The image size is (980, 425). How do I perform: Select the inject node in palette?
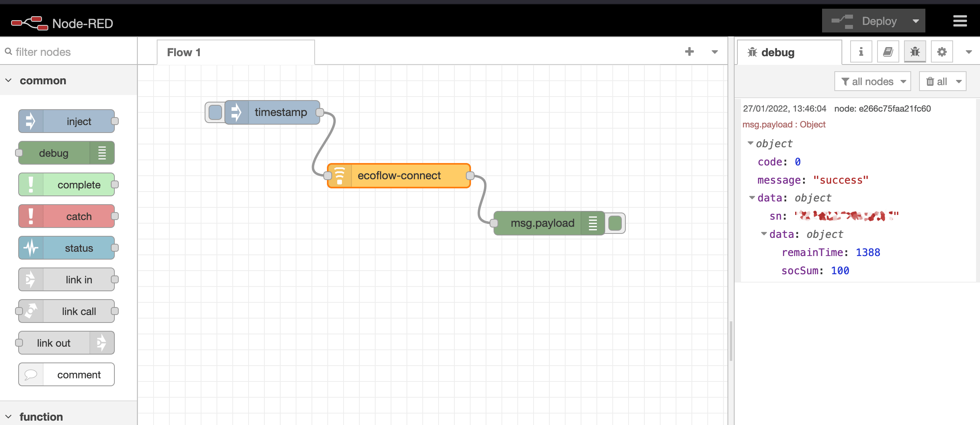[x=66, y=121]
